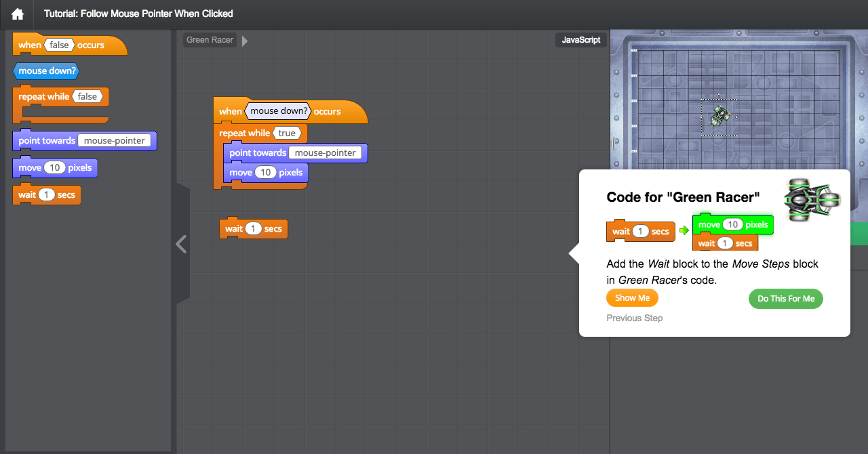
Task: Open the Green Racer breadcrumb label
Action: pyautogui.click(x=210, y=40)
